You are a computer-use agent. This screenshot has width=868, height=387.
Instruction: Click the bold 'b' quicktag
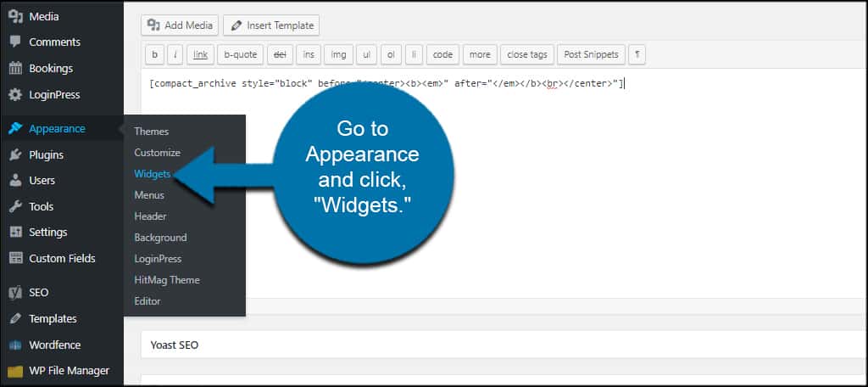coord(154,54)
